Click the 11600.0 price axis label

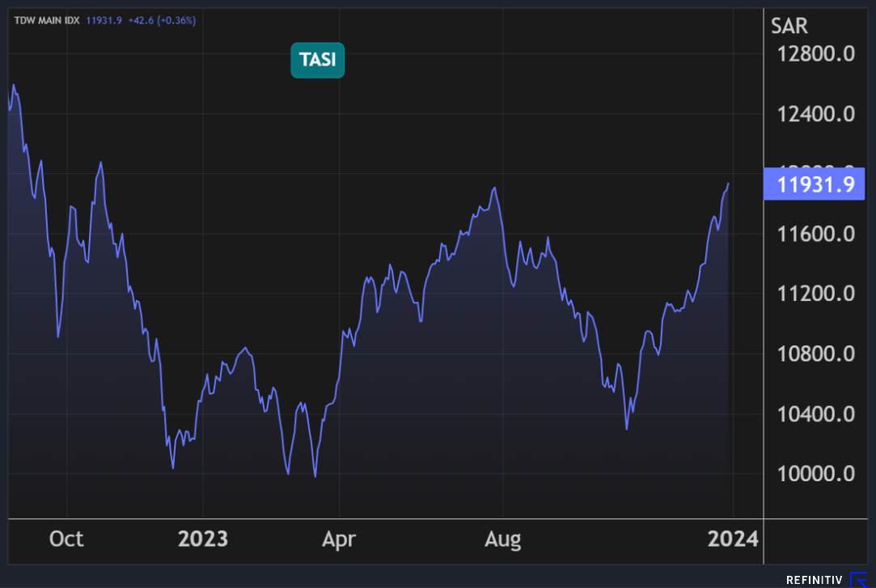(x=815, y=234)
